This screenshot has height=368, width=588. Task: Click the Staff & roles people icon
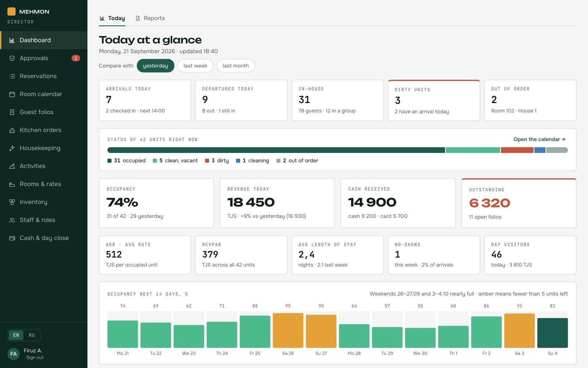(x=12, y=220)
